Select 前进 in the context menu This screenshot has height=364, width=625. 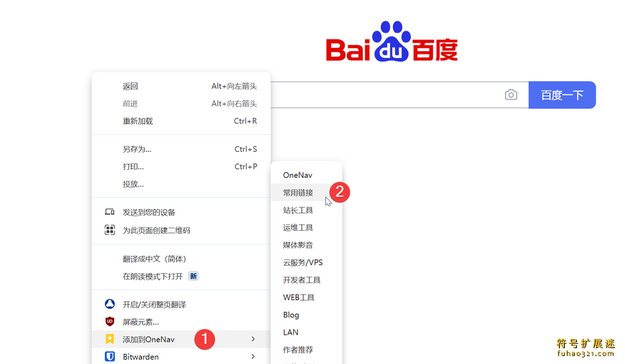pos(181,104)
